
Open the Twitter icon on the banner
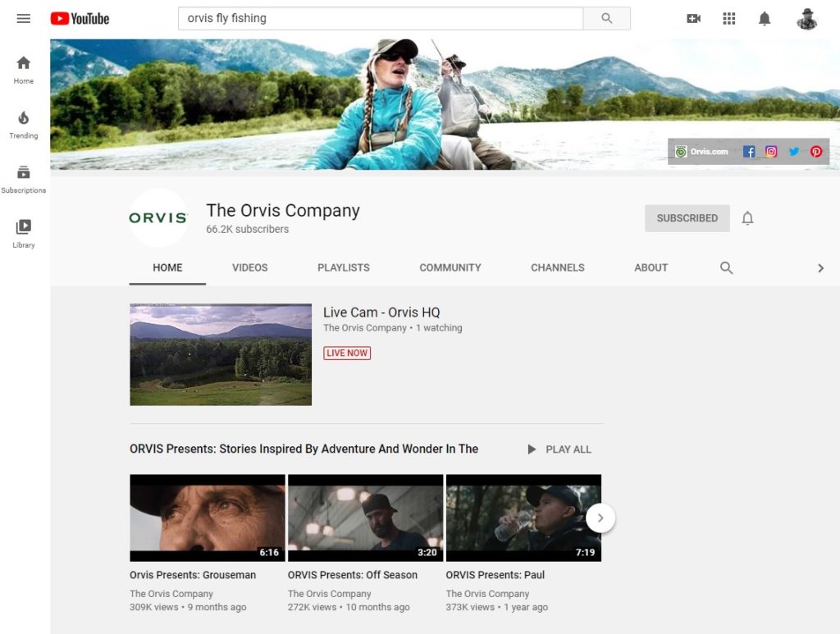coord(794,152)
